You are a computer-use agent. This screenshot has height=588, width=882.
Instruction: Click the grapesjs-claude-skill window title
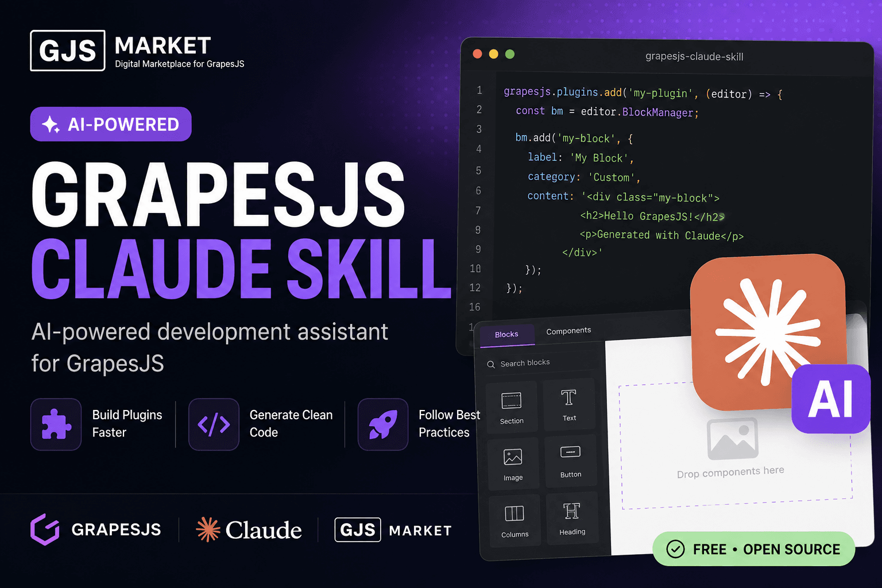point(694,57)
